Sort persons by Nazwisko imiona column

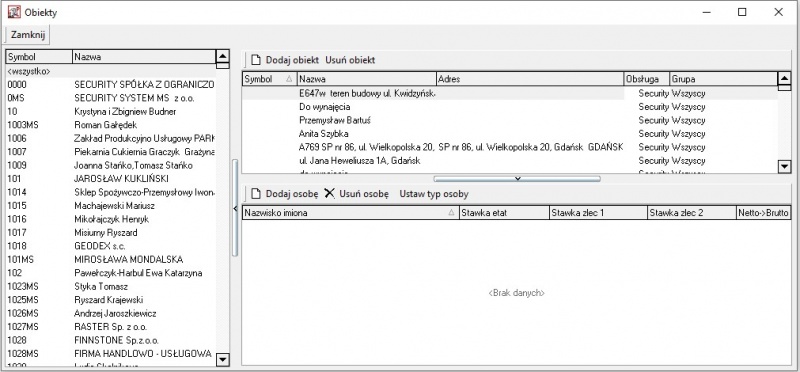(x=351, y=213)
